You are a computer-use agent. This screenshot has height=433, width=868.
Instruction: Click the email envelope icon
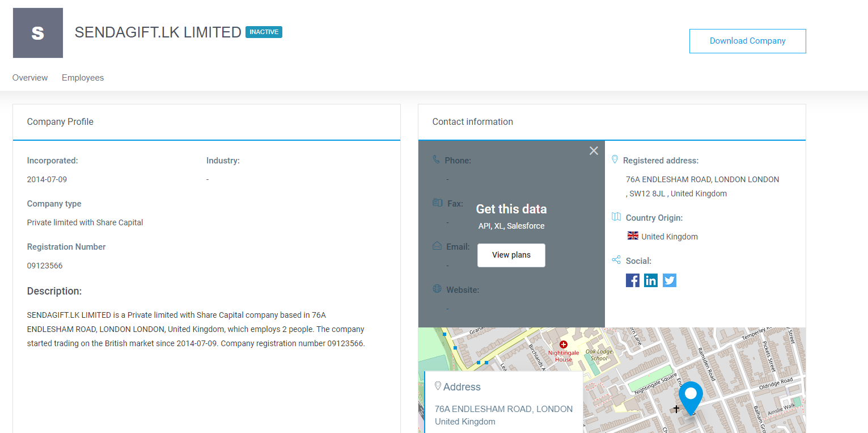click(x=437, y=246)
